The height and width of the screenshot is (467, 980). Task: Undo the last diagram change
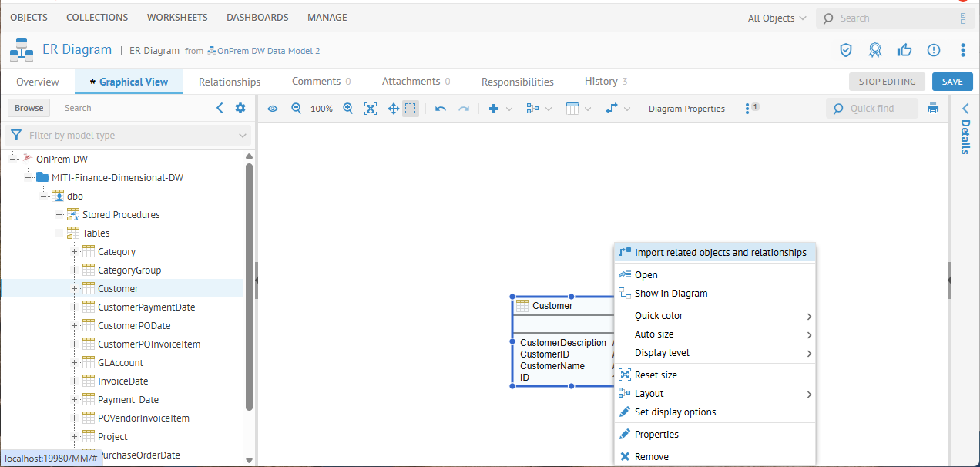(x=441, y=109)
